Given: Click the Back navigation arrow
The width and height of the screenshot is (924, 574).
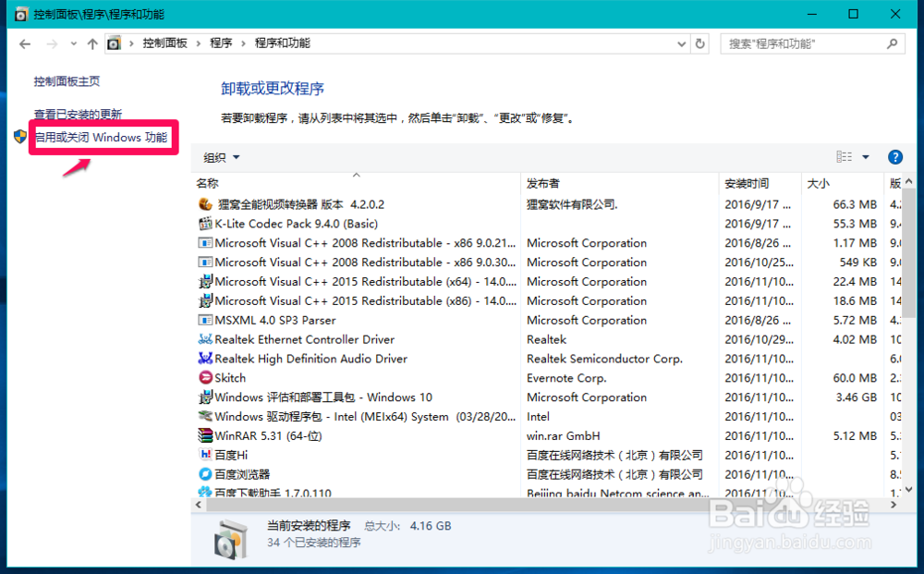Looking at the screenshot, I should click(25, 43).
